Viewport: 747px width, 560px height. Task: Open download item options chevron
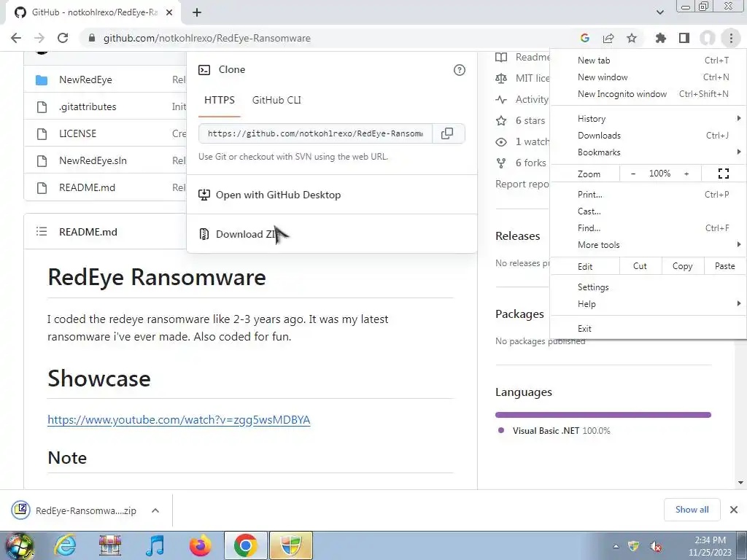pos(155,510)
